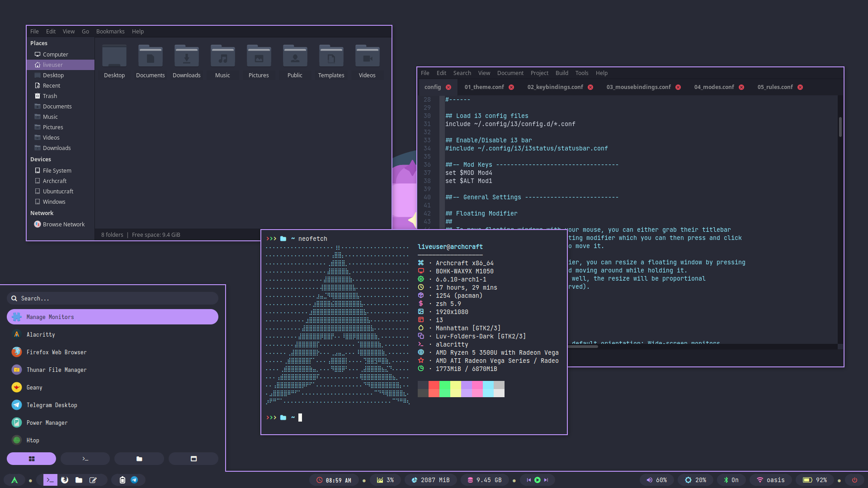The height and width of the screenshot is (488, 868).
Task: Launch Firefox from the taskbar icon
Action: point(65,480)
